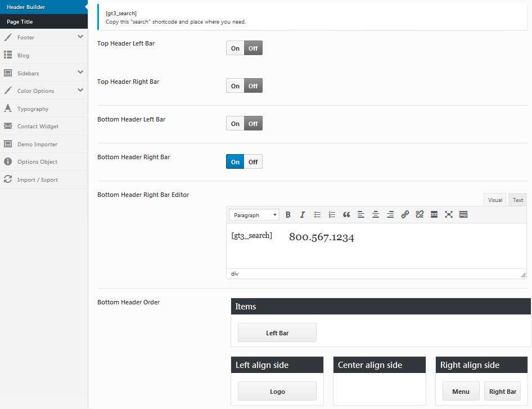The image size is (532, 409).
Task: Expand the Color Options section
Action: 80,90
